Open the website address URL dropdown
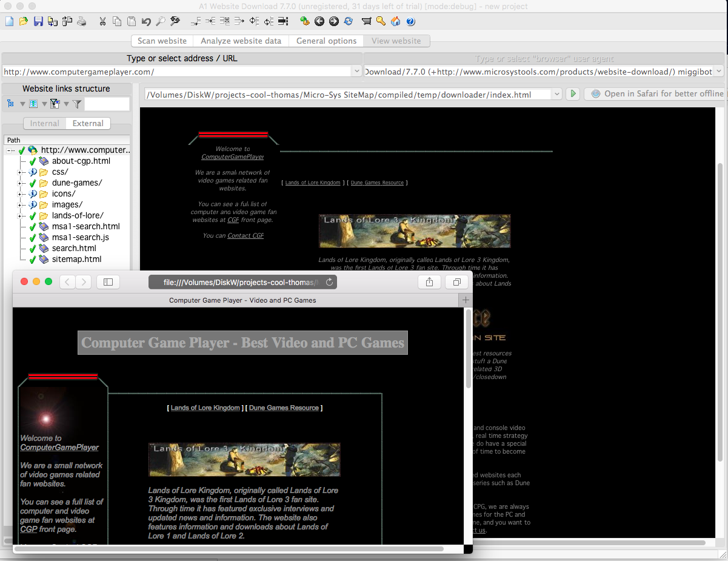The height and width of the screenshot is (561, 728). pos(356,72)
